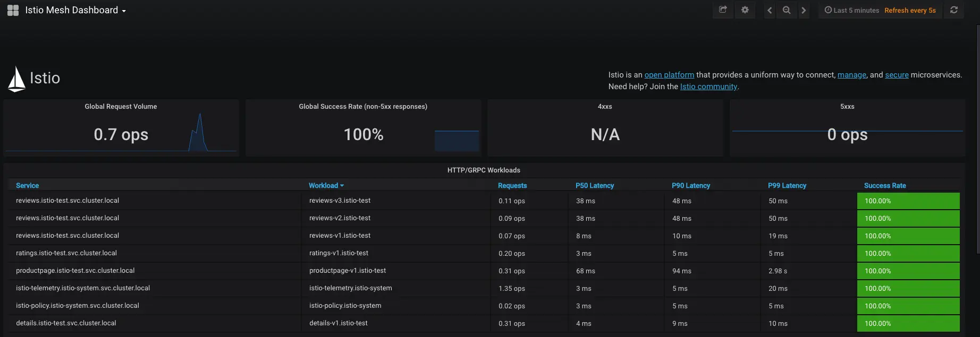980x337 pixels.
Task: Click the reviews-v1.istio-test workload
Action: tap(340, 236)
